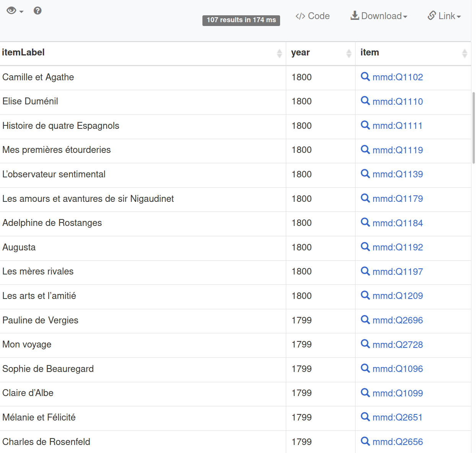Image resolution: width=476 pixels, height=453 pixels.
Task: Click the 107 results status badge
Action: [x=241, y=20]
